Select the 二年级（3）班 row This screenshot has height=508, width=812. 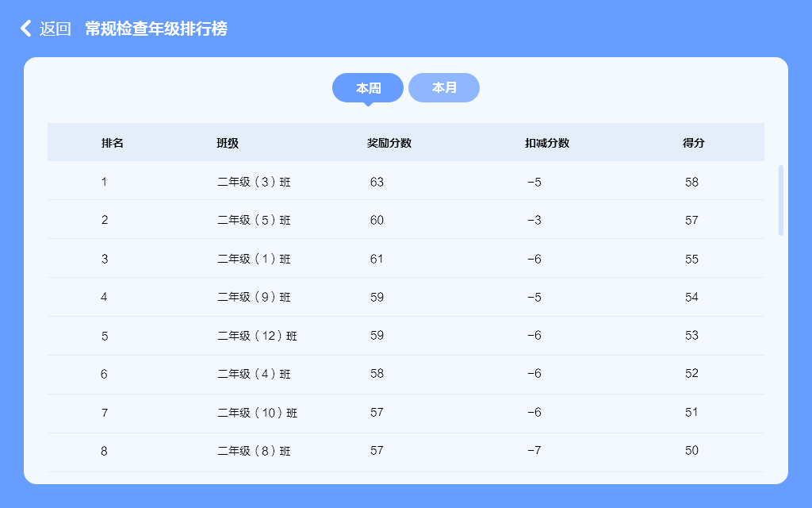click(254, 182)
